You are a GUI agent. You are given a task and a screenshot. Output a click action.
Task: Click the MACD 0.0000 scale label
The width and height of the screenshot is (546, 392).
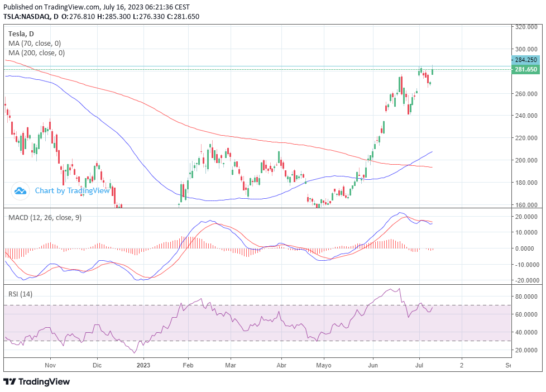pyautogui.click(x=525, y=248)
